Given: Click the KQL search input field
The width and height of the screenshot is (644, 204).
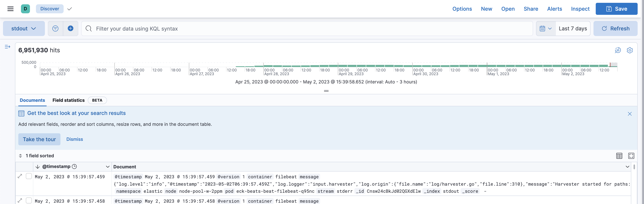Looking at the screenshot, I should click(x=300, y=28).
